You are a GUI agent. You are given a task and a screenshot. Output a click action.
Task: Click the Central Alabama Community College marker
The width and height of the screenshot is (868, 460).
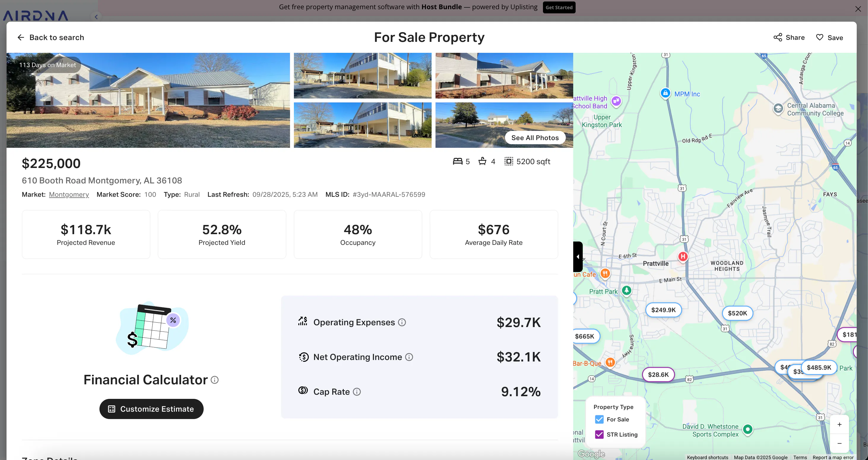click(778, 109)
